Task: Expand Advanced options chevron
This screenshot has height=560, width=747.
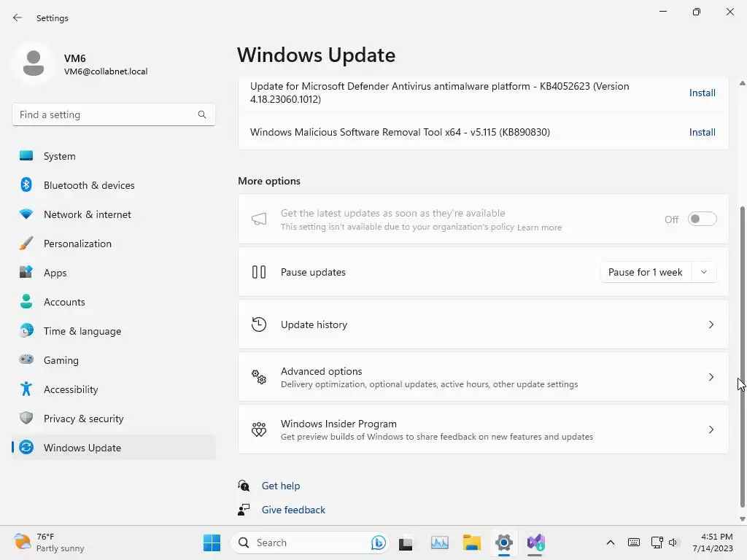Action: coord(711,377)
